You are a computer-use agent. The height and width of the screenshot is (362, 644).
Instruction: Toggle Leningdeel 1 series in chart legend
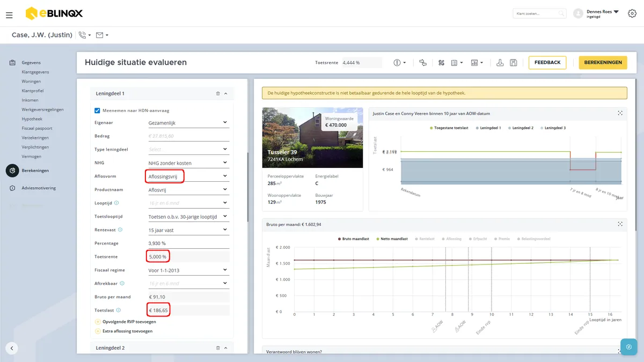[488, 128]
